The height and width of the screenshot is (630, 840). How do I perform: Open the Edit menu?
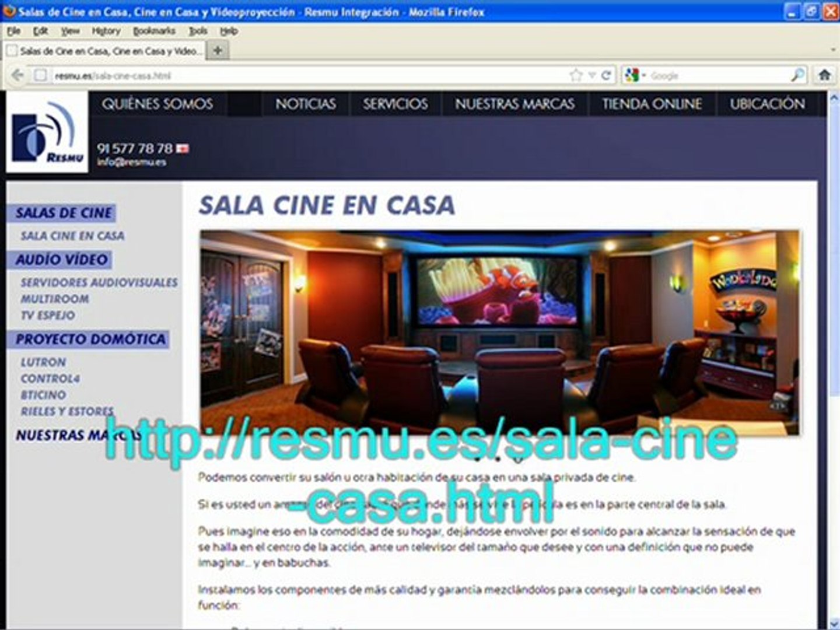coord(41,31)
